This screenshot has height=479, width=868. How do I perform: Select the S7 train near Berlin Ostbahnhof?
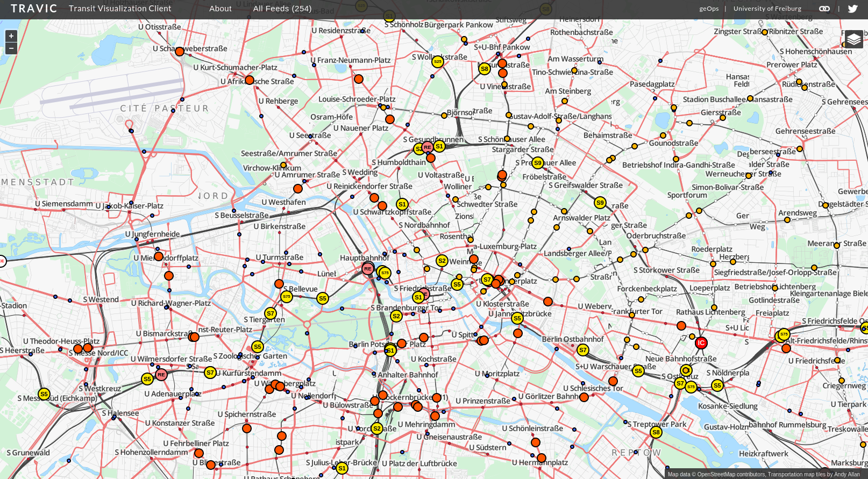[x=583, y=350]
